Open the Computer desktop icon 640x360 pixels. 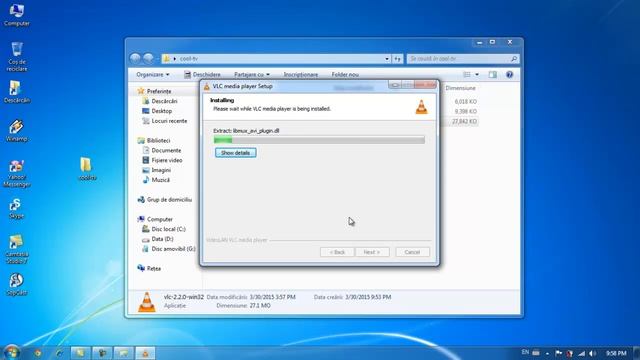pyautogui.click(x=17, y=15)
